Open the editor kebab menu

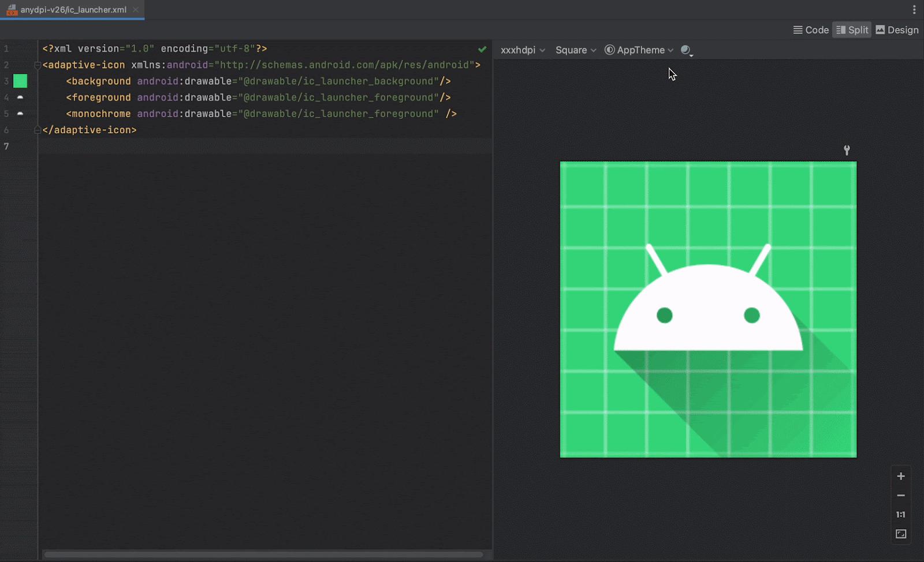(913, 9)
